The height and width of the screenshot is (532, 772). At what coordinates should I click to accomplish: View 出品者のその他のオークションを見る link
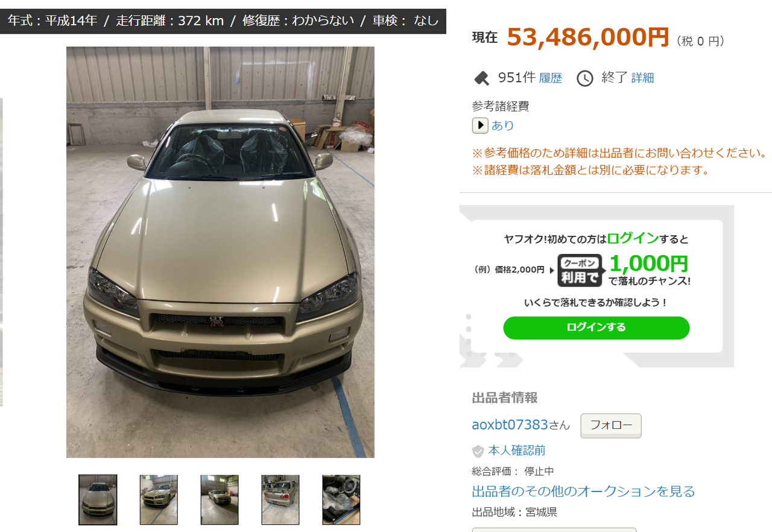[583, 491]
